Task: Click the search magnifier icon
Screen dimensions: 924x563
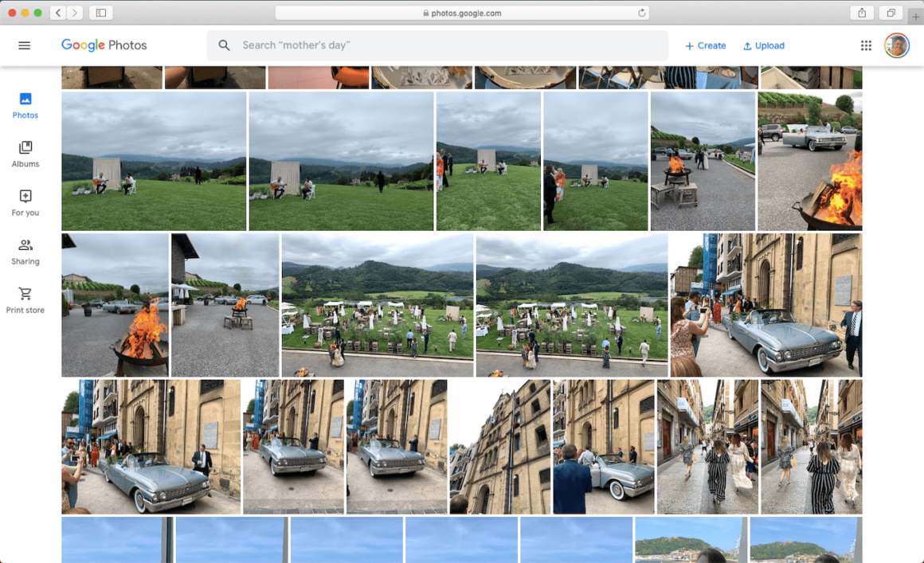Action: (224, 45)
